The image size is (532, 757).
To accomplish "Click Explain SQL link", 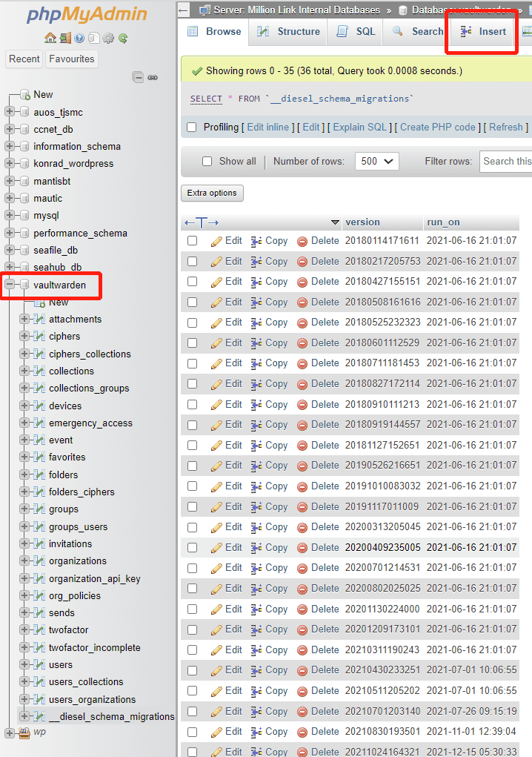I will (360, 127).
